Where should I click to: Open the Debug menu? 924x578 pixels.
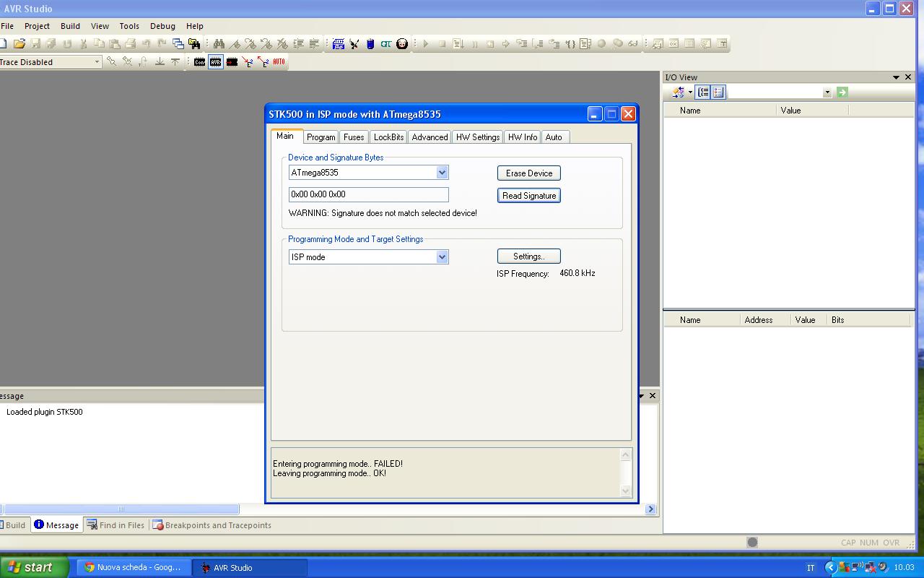click(x=162, y=26)
